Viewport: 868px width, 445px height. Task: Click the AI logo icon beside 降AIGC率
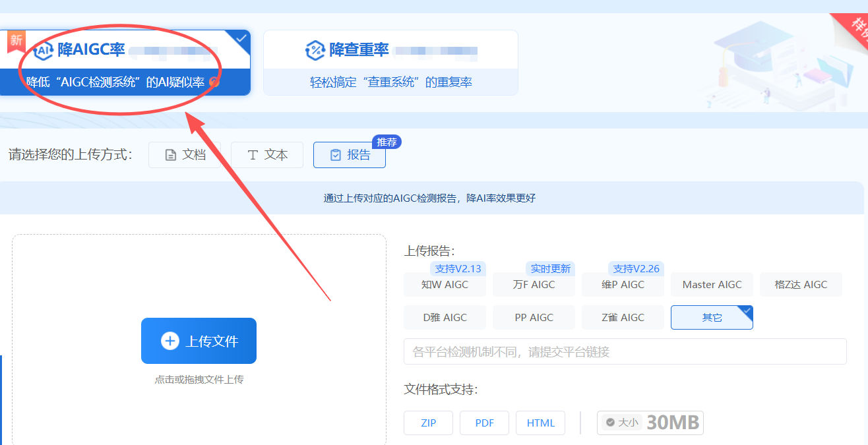click(x=43, y=50)
